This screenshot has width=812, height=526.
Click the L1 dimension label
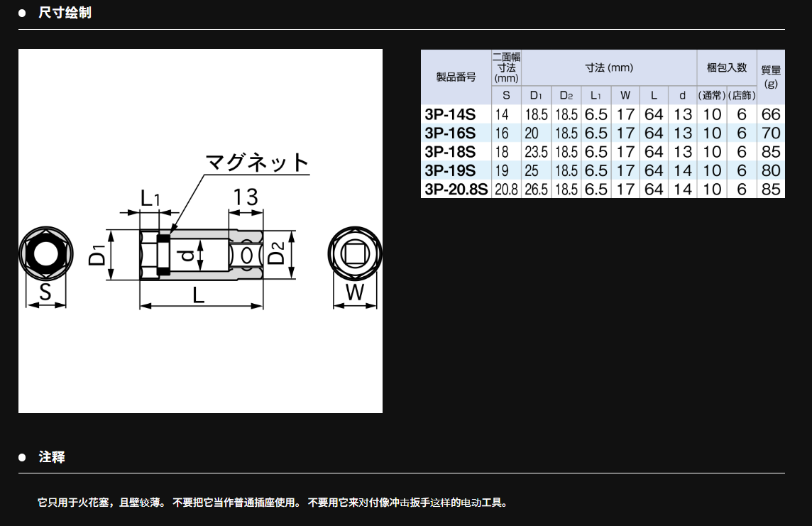(150, 198)
